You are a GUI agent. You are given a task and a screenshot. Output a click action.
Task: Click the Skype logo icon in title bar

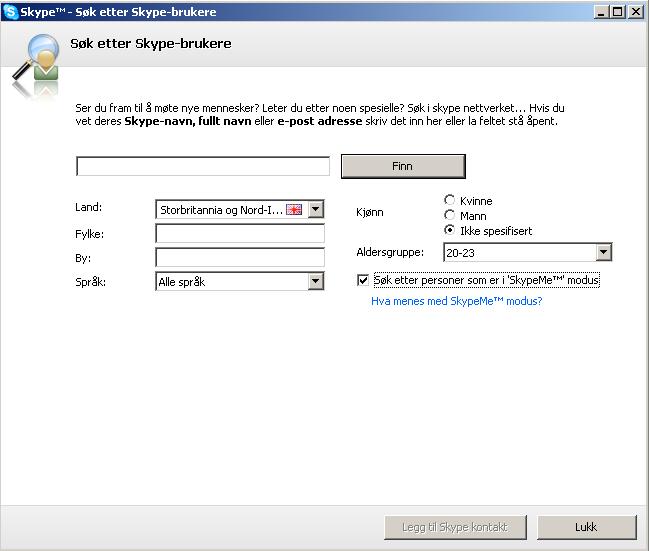coord(10,11)
